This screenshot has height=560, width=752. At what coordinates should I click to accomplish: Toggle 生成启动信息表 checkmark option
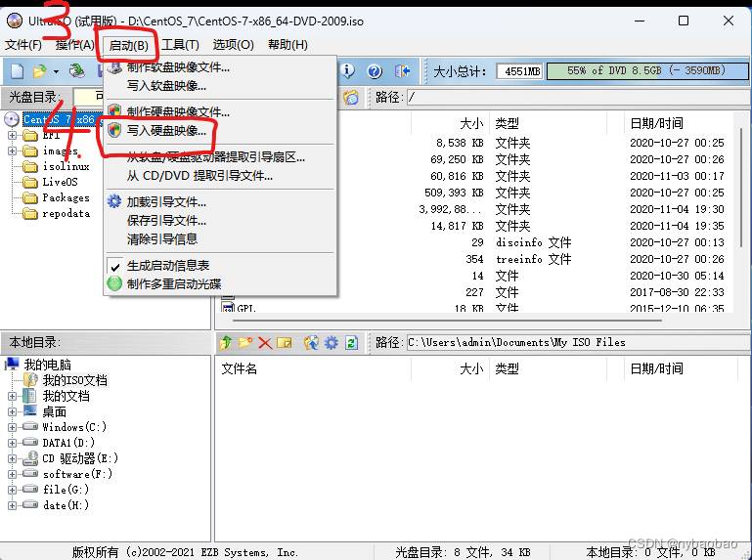pos(167,266)
